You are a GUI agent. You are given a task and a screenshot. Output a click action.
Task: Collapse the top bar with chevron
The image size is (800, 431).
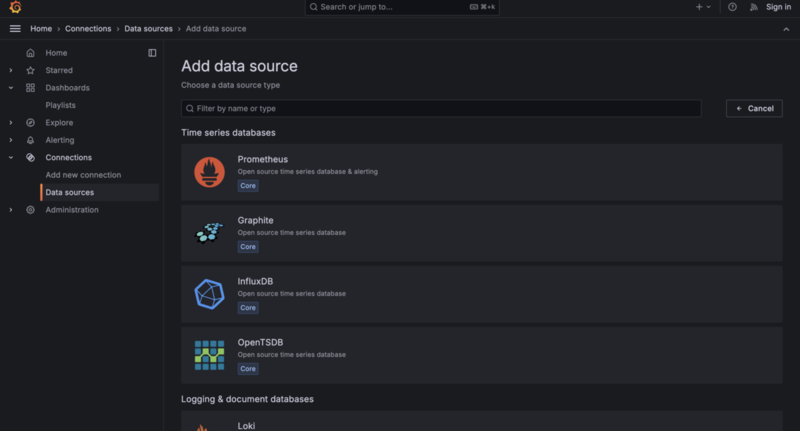pyautogui.click(x=786, y=29)
